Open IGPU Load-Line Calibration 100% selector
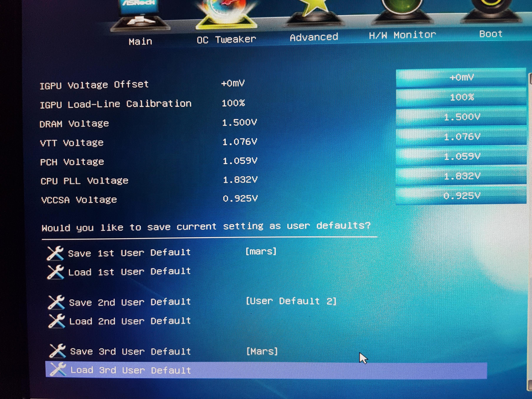 click(461, 98)
